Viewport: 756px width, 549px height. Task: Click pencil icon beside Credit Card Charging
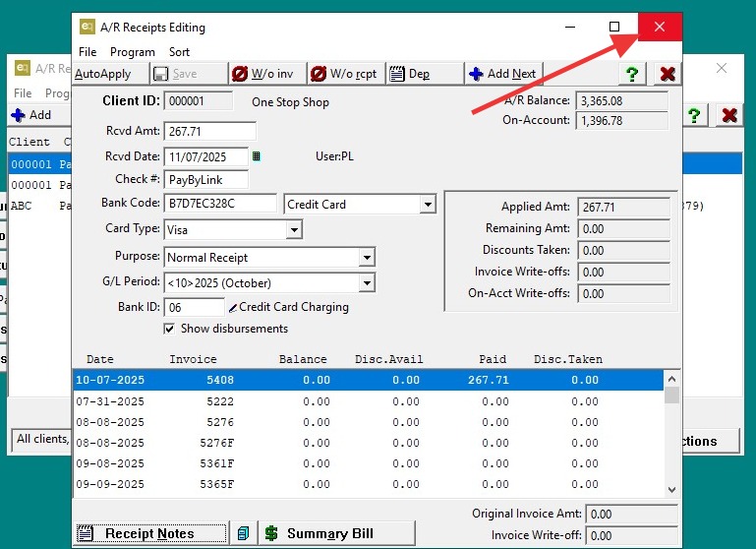(x=232, y=308)
